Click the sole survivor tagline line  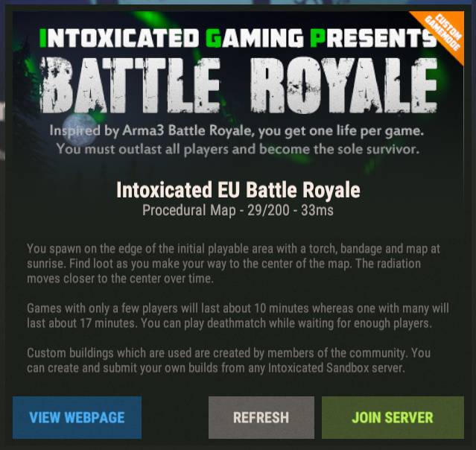coord(238,149)
